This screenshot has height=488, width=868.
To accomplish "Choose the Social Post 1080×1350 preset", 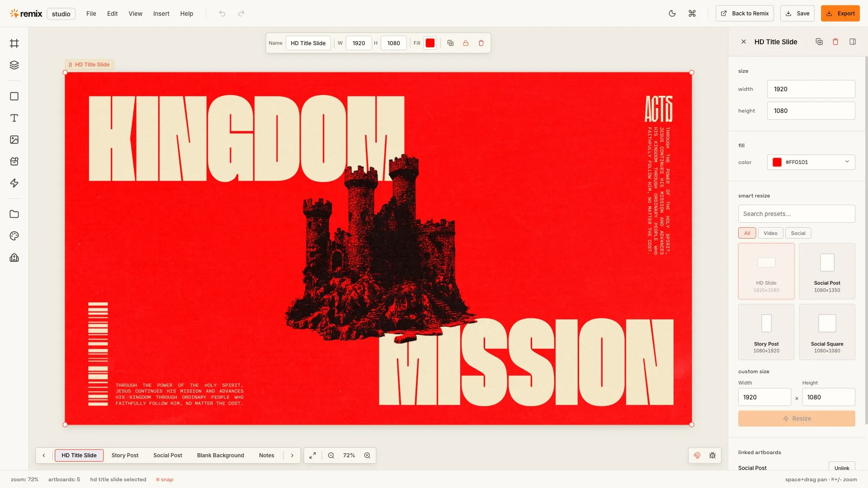I will click(x=827, y=271).
